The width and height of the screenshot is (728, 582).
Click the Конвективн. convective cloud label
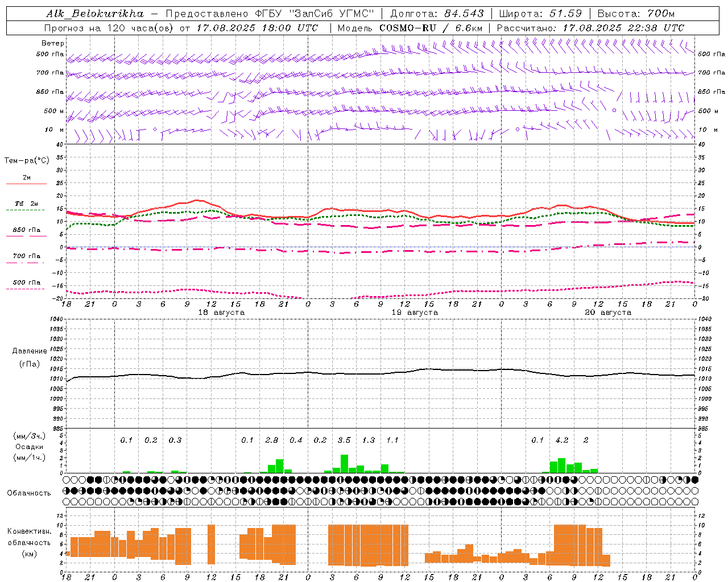30,531
